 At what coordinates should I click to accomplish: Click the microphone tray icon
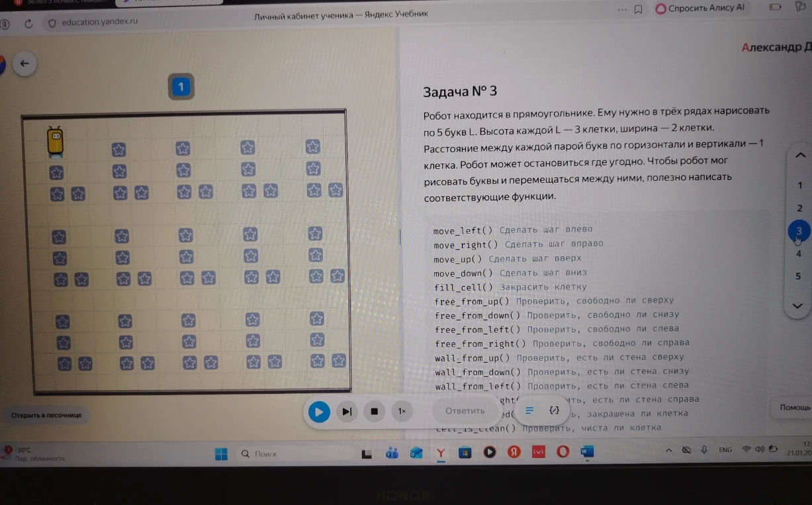705,450
